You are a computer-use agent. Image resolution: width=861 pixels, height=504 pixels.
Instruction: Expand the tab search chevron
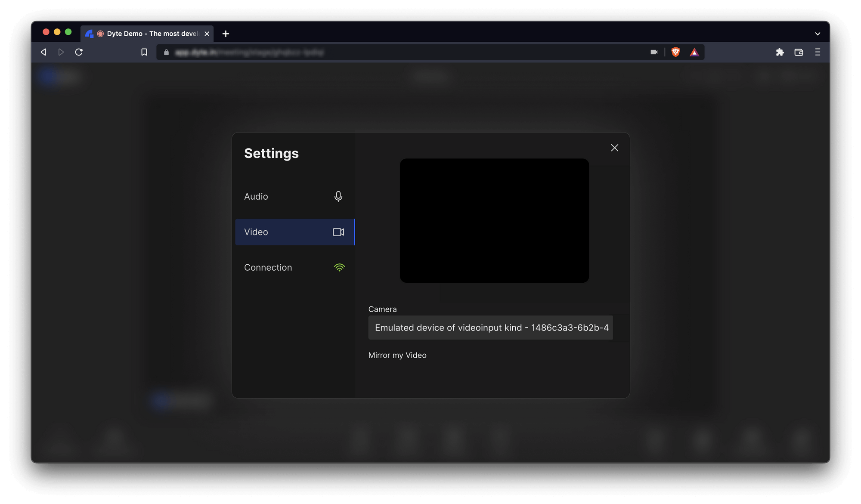[818, 34]
